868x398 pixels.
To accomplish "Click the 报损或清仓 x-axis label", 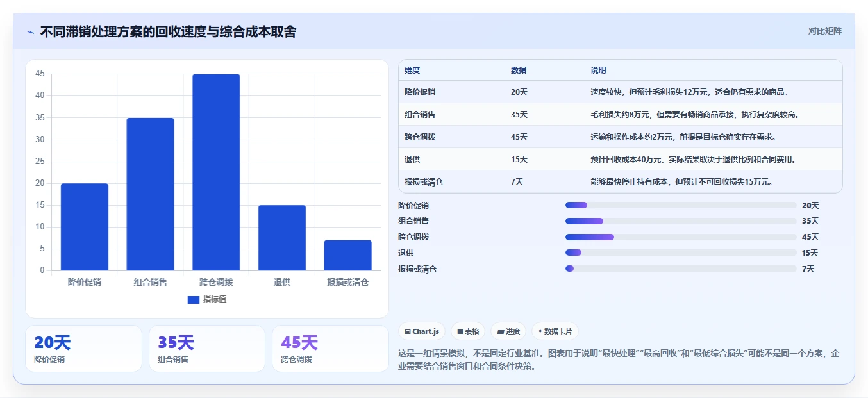I will tap(348, 282).
